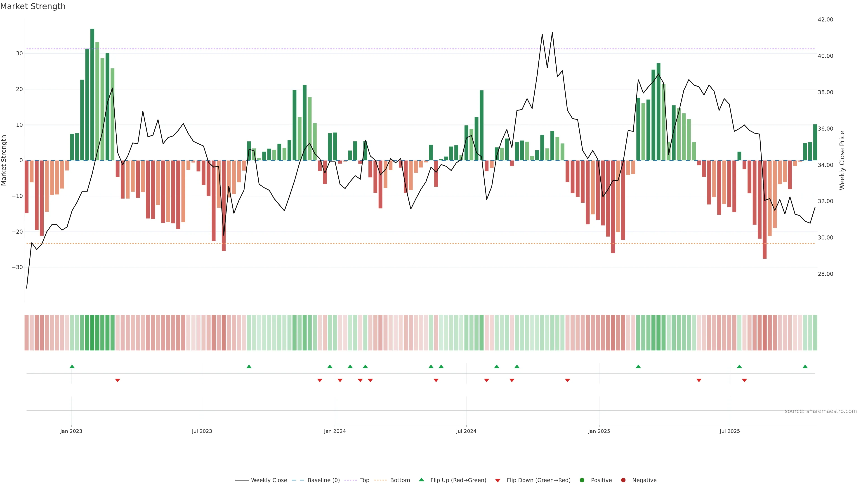Click the Market Strength chart title
The width and height of the screenshot is (868, 488).
(x=33, y=6)
